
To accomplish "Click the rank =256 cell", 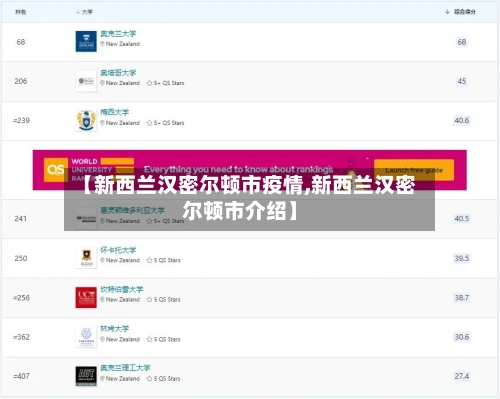I will [21, 298].
